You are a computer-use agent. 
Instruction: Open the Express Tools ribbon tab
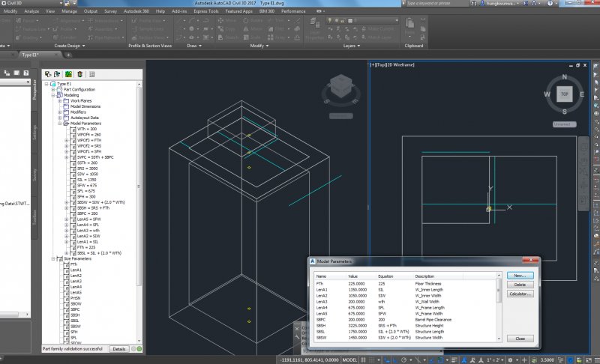(x=205, y=11)
